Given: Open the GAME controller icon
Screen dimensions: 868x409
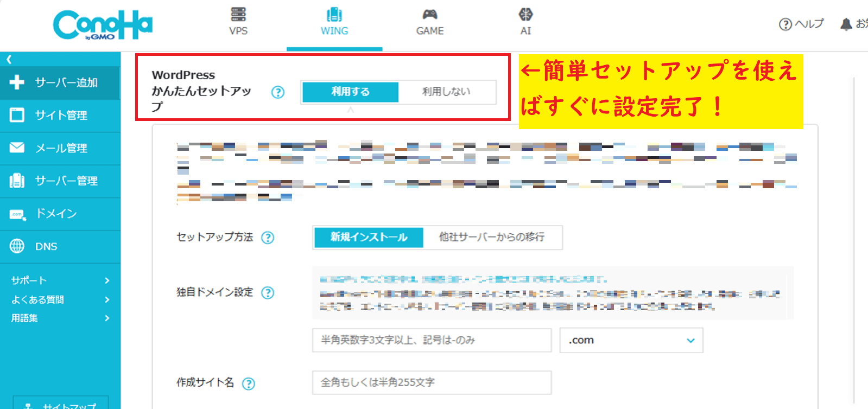Looking at the screenshot, I should [430, 14].
